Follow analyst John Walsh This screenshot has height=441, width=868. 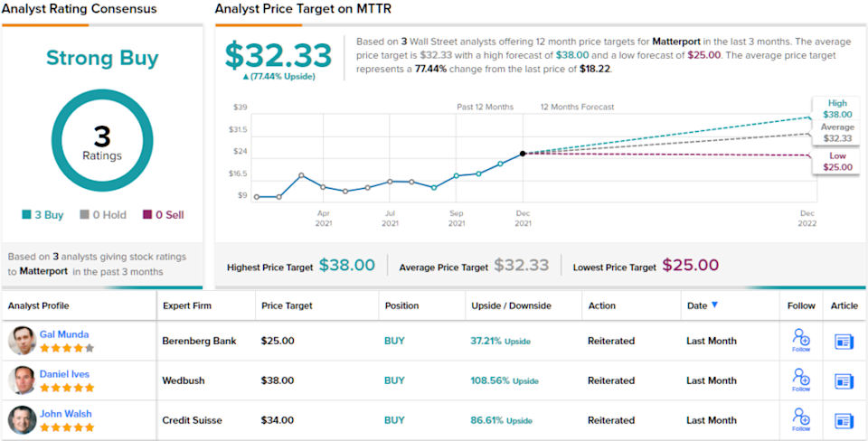tap(801, 418)
